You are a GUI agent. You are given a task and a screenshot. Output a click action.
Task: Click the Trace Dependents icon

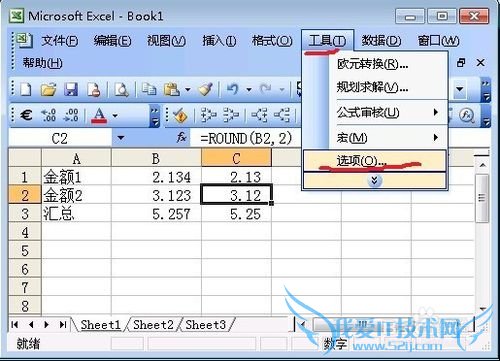(259, 115)
